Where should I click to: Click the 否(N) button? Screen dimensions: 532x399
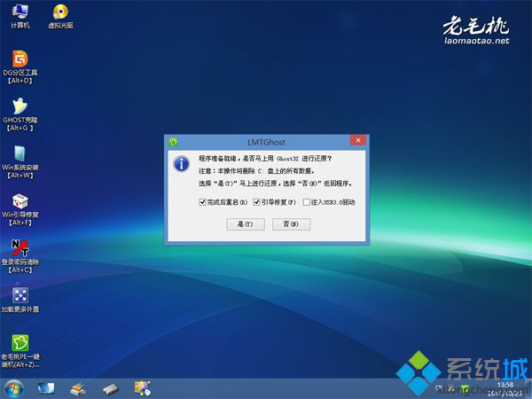pyautogui.click(x=291, y=224)
